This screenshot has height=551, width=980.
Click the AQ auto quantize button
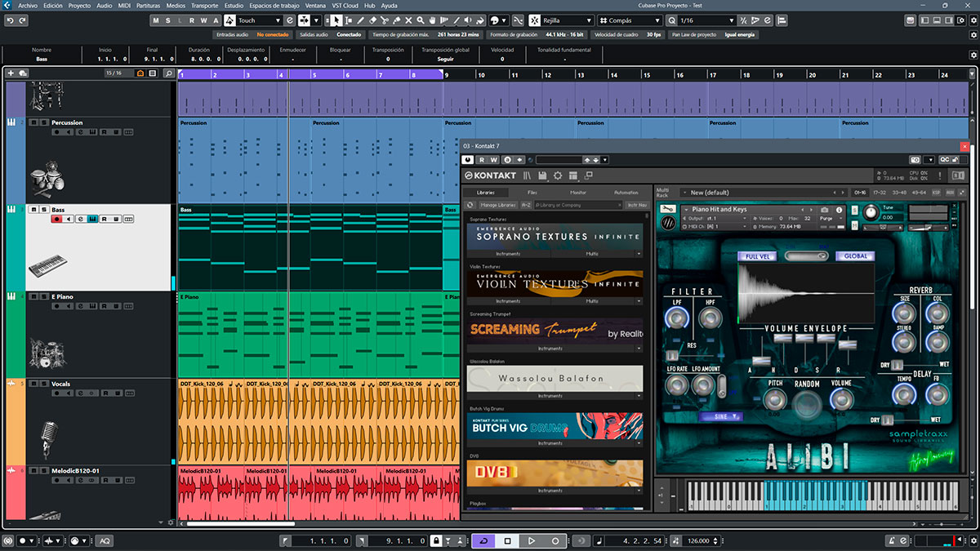tap(105, 540)
